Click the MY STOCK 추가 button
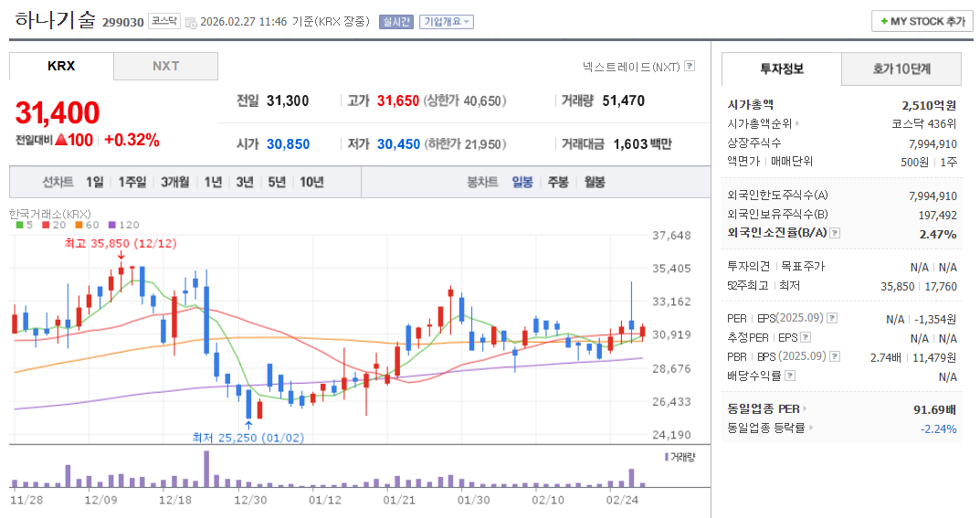This screenshot has width=980, height=518. tap(922, 21)
